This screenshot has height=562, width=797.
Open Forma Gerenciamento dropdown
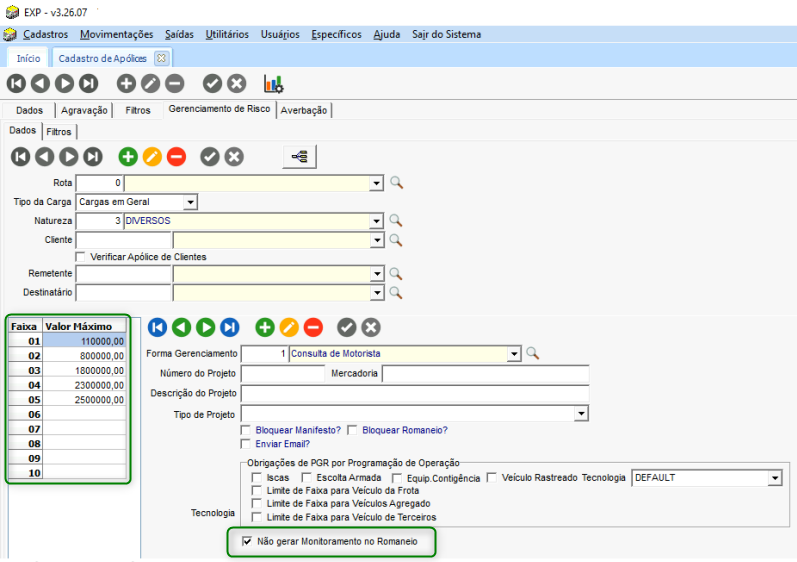coord(514,354)
